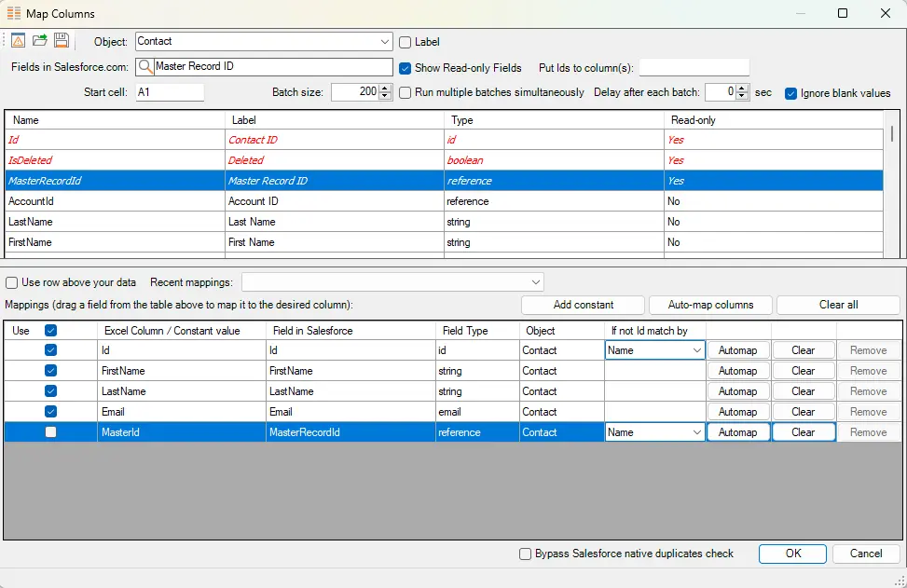This screenshot has height=588, width=907.
Task: Click the open mapping folder icon
Action: (40, 41)
